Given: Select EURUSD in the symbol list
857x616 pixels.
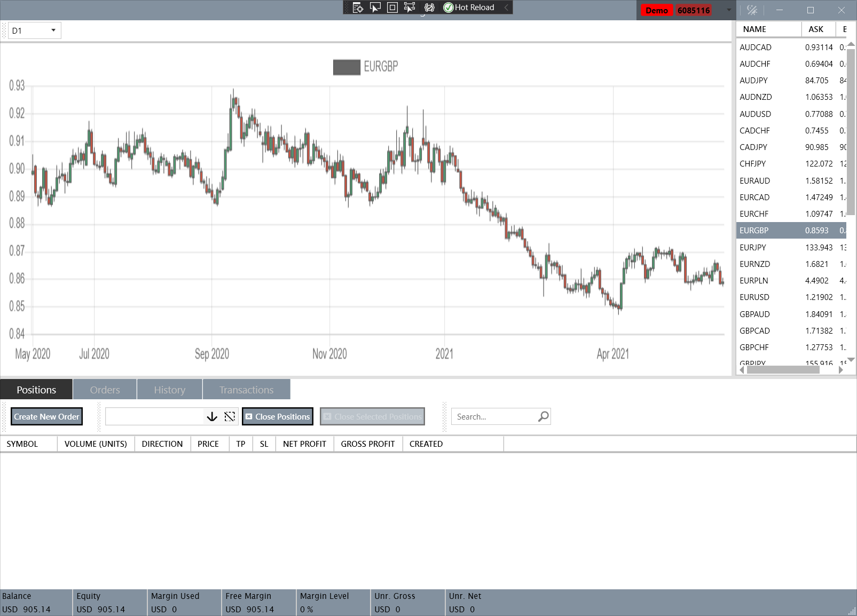Looking at the screenshot, I should tap(754, 297).
